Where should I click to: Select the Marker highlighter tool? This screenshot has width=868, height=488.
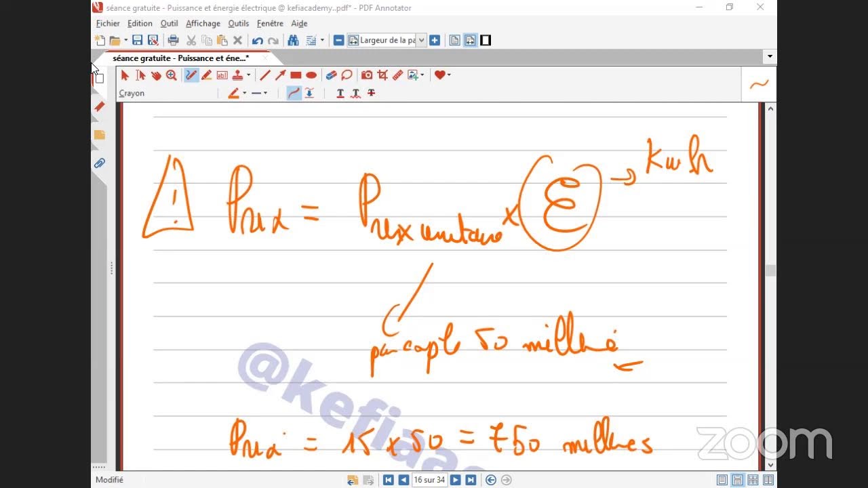(x=207, y=75)
